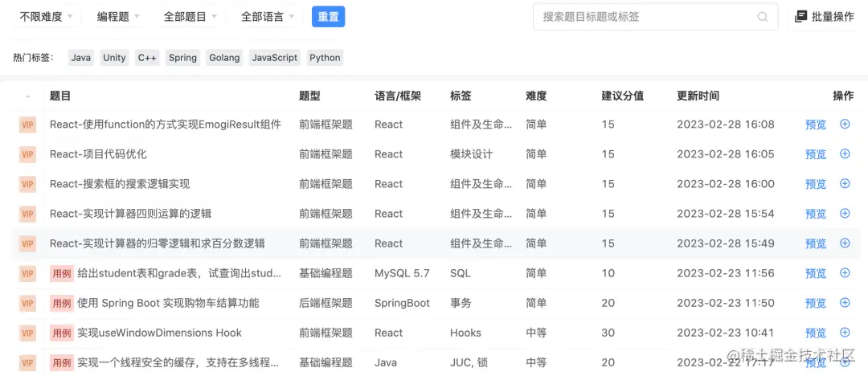The height and width of the screenshot is (376, 868).
Task: Open 批量操作 batch operations
Action: [825, 17]
